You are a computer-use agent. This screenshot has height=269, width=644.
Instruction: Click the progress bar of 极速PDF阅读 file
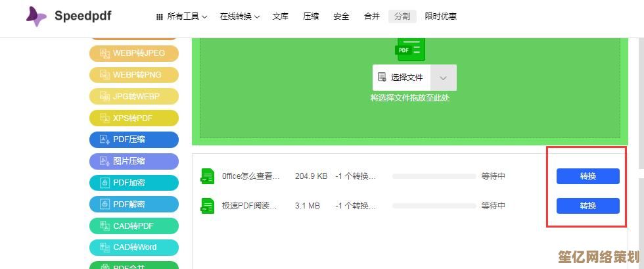[x=434, y=206]
